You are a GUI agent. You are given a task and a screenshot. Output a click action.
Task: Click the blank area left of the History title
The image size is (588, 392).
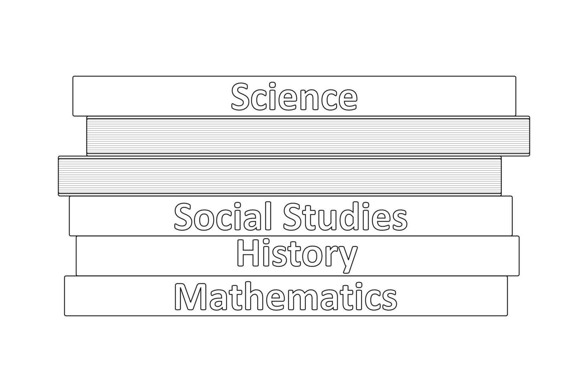[x=156, y=256]
